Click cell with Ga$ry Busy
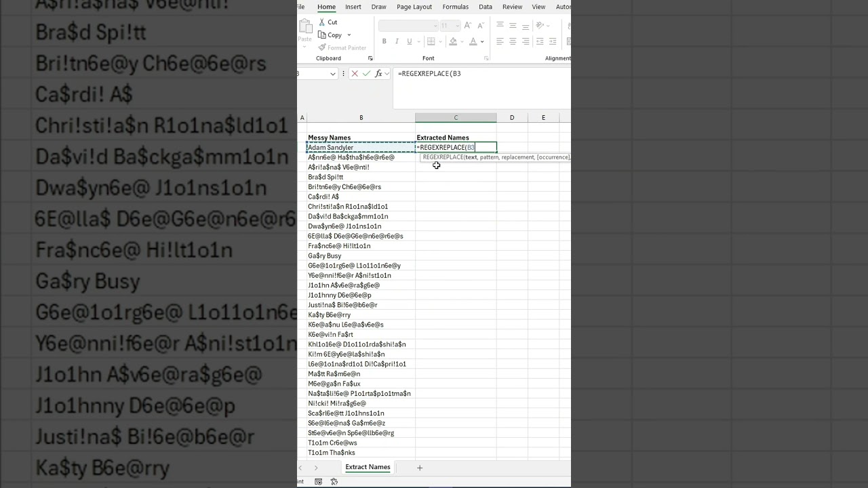 (x=361, y=256)
